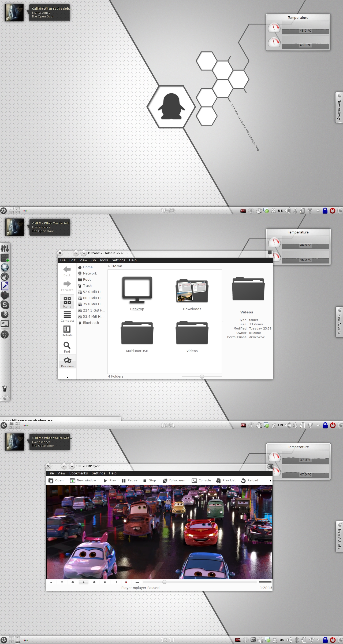Select the 224.1 GiB drive in Places
Screen dimensions: 343x644
pos(91,310)
